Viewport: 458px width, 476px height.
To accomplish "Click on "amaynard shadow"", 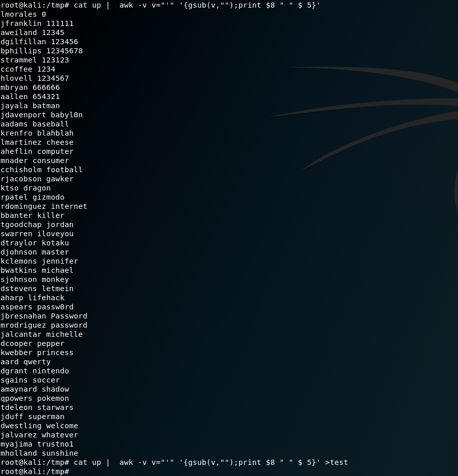I will (x=35, y=389).
